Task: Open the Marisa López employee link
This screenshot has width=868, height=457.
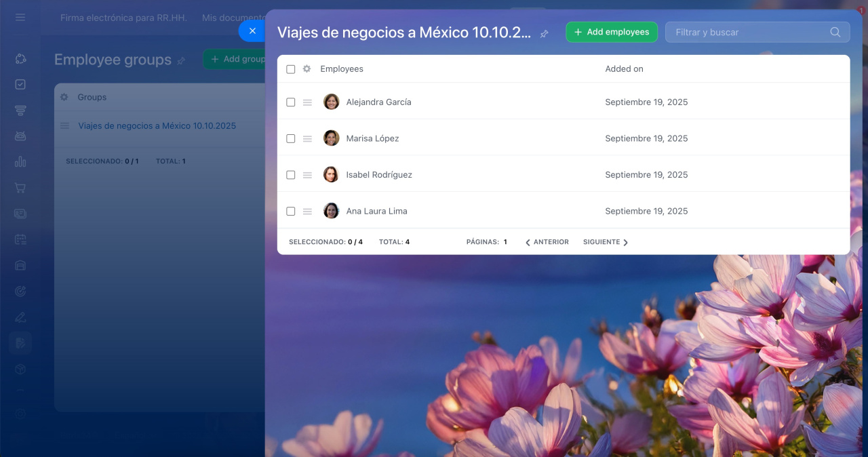Action: tap(372, 139)
